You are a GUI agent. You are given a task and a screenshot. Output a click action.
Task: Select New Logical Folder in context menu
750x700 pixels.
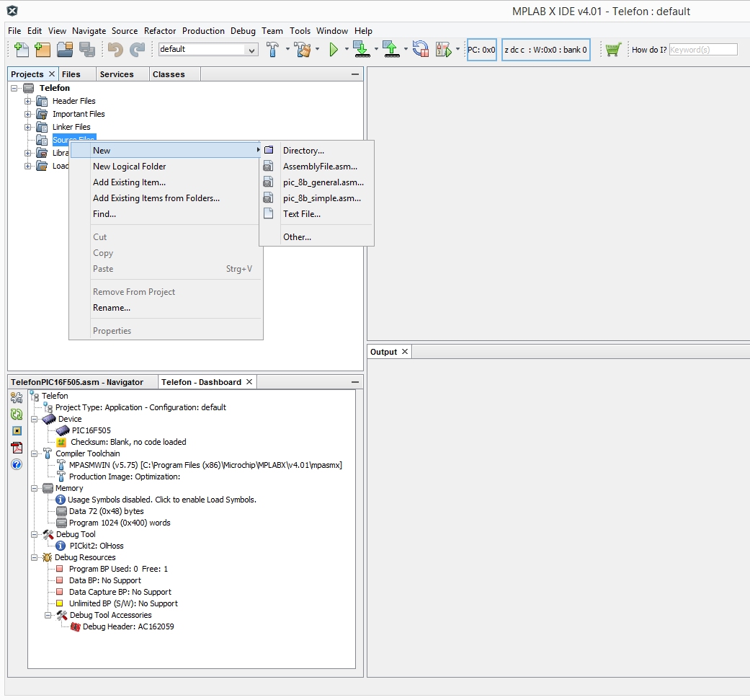(166, 166)
